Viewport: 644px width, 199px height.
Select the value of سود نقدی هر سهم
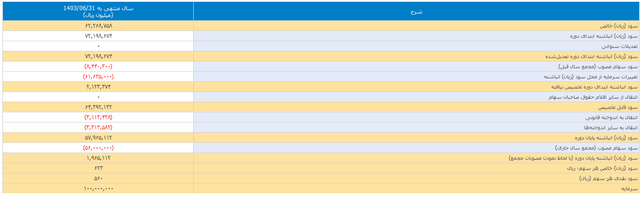[98, 178]
